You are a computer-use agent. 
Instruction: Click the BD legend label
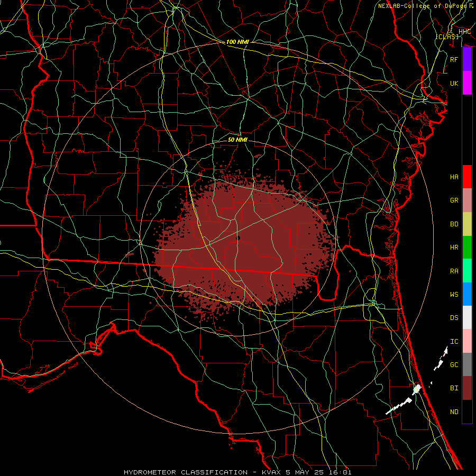[x=454, y=224]
